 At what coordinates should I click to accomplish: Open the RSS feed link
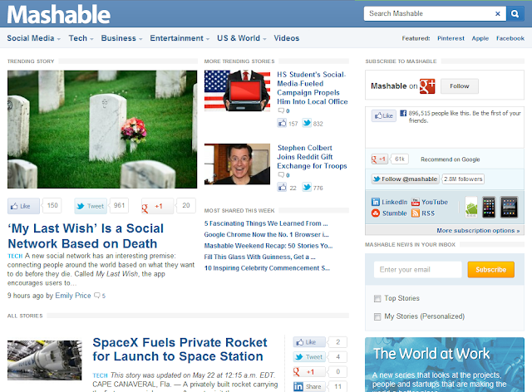tap(423, 213)
